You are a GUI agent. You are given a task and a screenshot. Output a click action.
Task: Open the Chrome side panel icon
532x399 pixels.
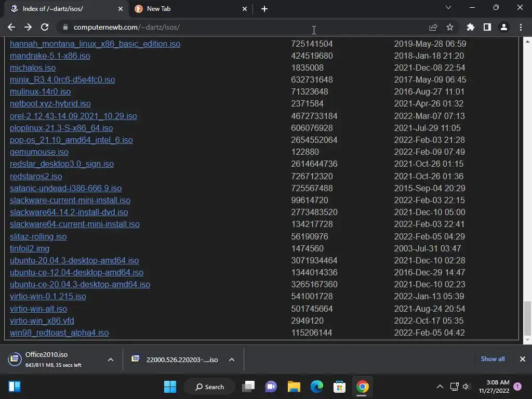pos(487,27)
